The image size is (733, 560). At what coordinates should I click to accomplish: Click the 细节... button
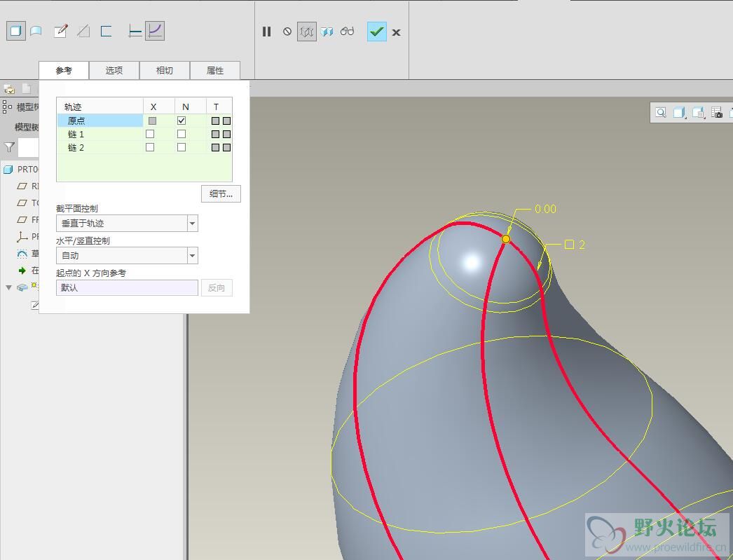click(x=221, y=194)
